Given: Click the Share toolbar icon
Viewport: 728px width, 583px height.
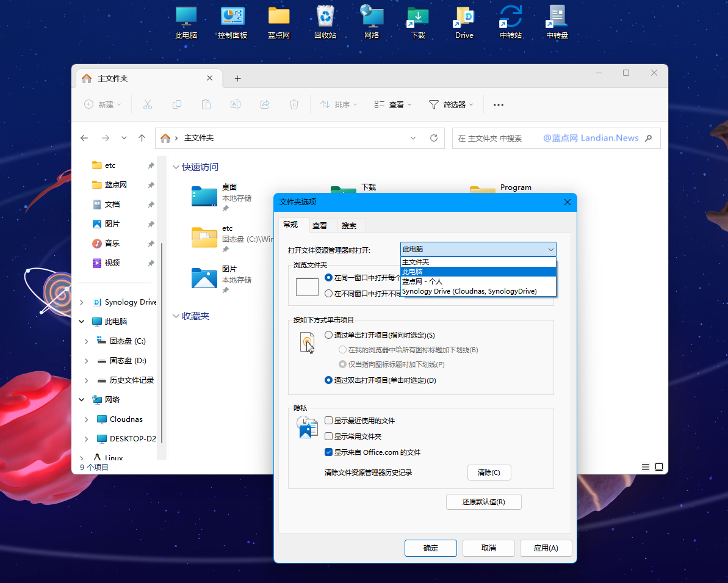Looking at the screenshot, I should 265,104.
